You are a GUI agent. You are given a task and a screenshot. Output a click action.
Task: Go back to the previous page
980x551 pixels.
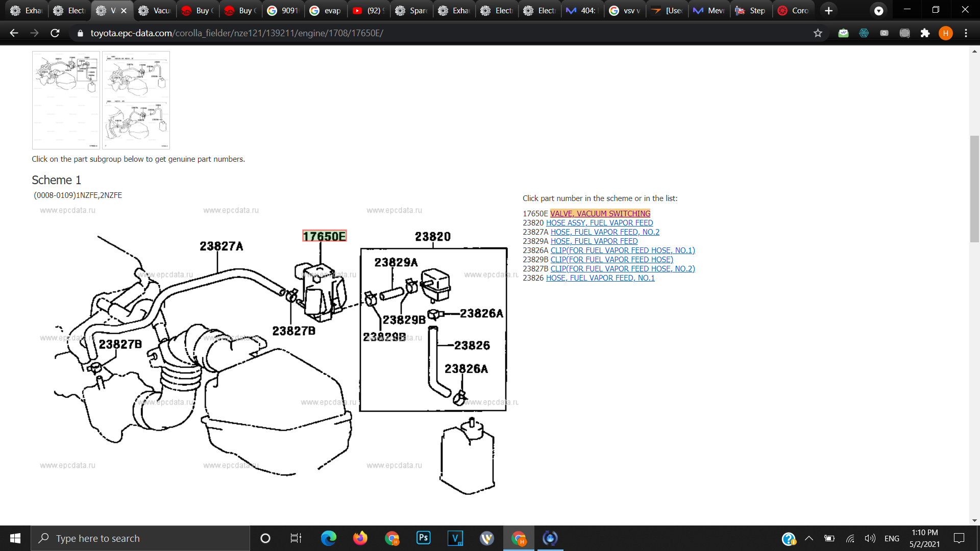coord(14,33)
